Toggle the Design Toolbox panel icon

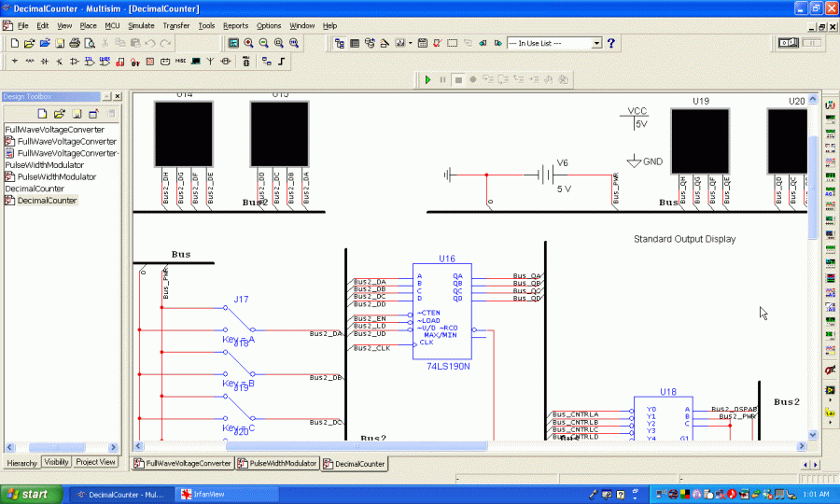[339, 43]
